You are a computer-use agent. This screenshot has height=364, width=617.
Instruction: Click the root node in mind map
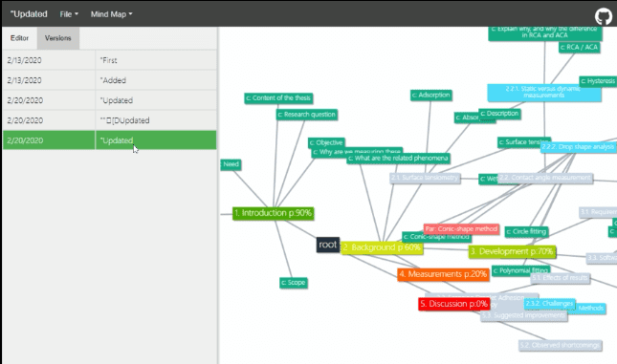[x=328, y=245]
